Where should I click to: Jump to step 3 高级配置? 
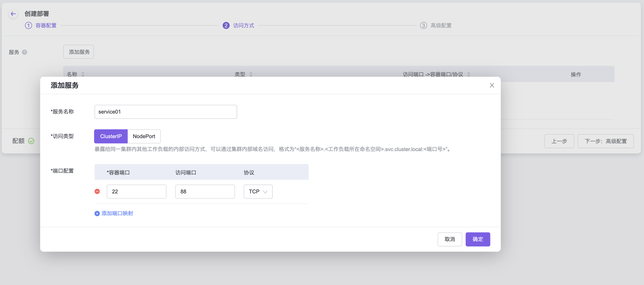tap(436, 25)
